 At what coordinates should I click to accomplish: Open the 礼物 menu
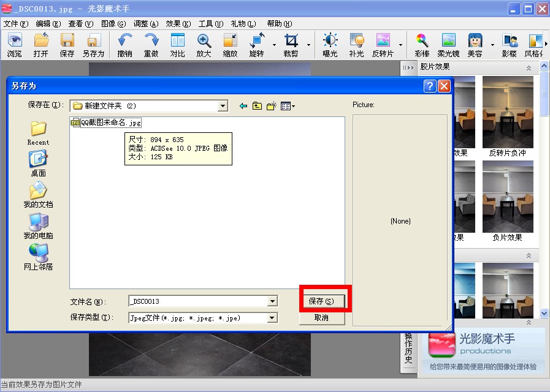pos(243,24)
